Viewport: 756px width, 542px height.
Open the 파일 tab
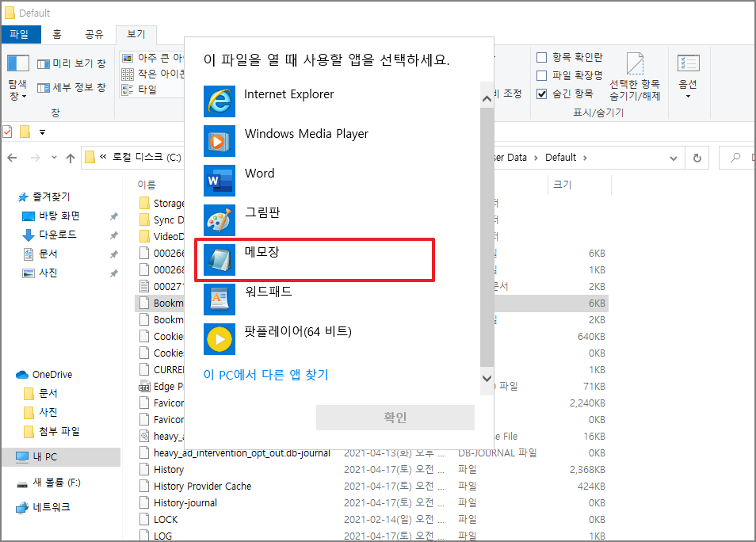tap(20, 34)
